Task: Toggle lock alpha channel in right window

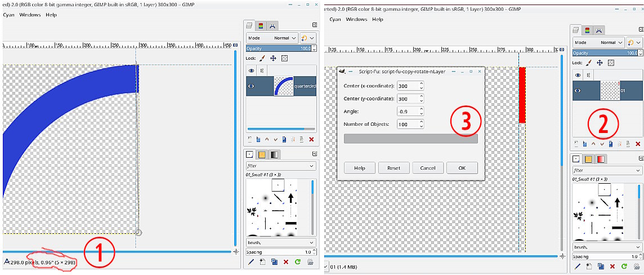Action: point(611,63)
